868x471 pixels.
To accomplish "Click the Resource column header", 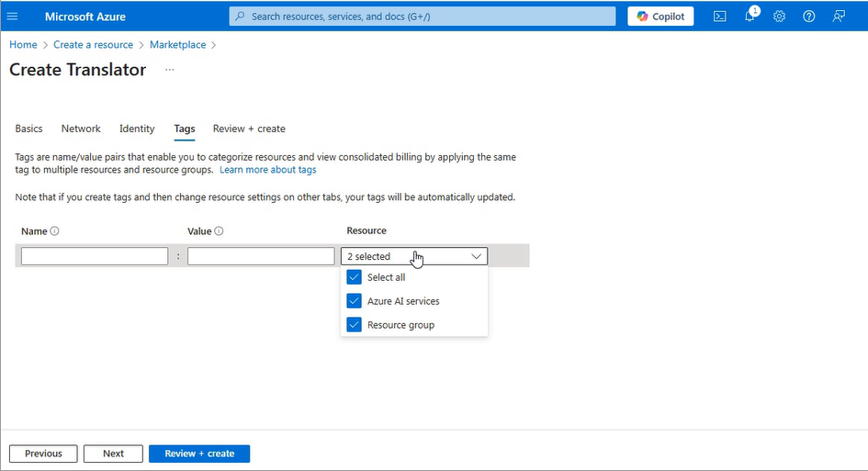I will (366, 230).
